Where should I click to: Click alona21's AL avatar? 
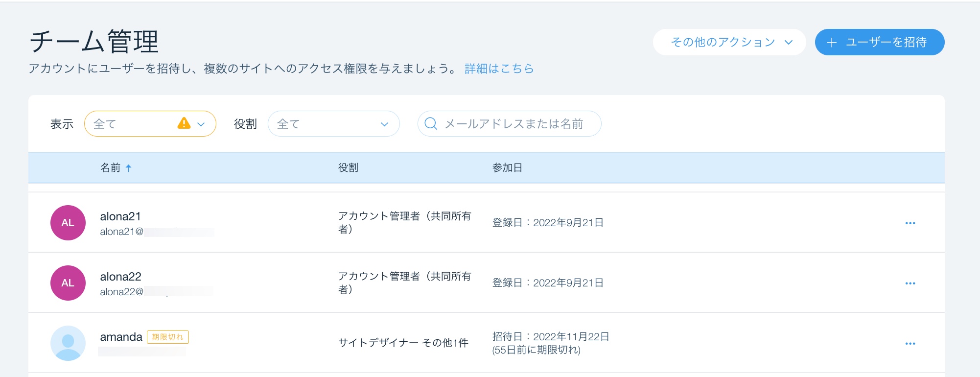68,223
